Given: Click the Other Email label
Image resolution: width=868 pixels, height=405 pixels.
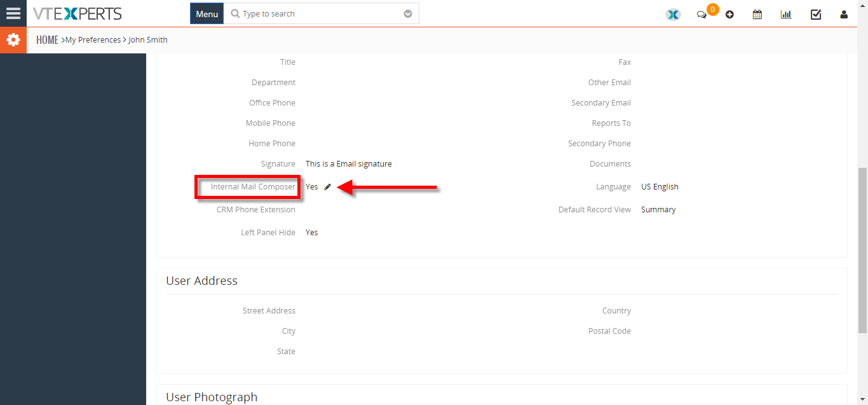Looking at the screenshot, I should tap(609, 83).
